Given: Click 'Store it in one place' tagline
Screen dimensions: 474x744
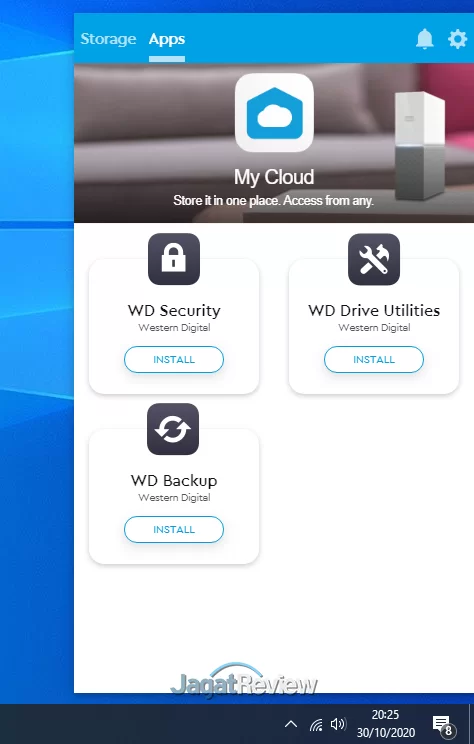Looking at the screenshot, I should pyautogui.click(x=273, y=201).
